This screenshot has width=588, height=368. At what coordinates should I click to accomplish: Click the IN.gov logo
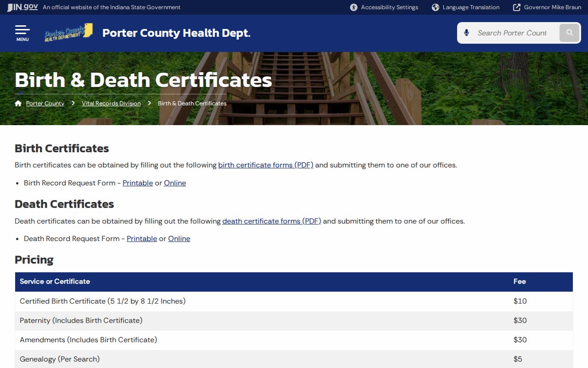coord(23,7)
